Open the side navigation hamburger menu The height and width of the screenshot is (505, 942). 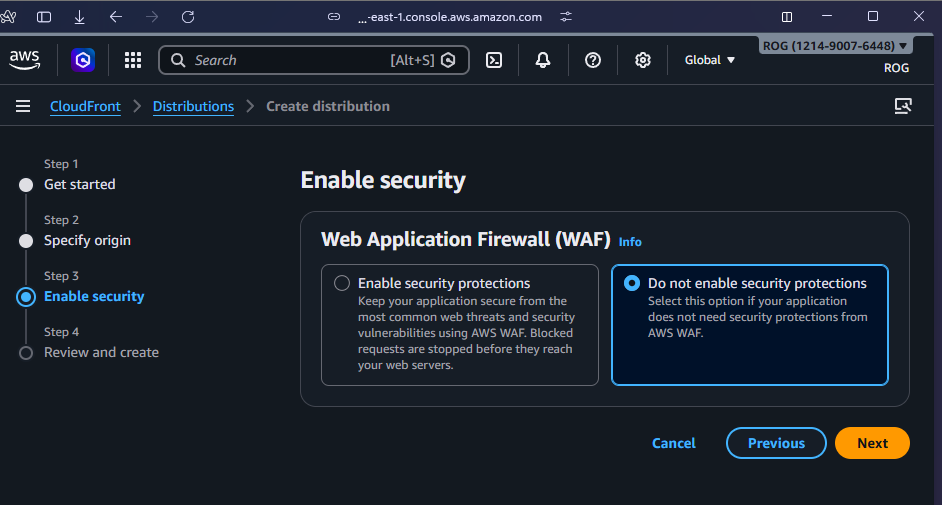tap(23, 106)
